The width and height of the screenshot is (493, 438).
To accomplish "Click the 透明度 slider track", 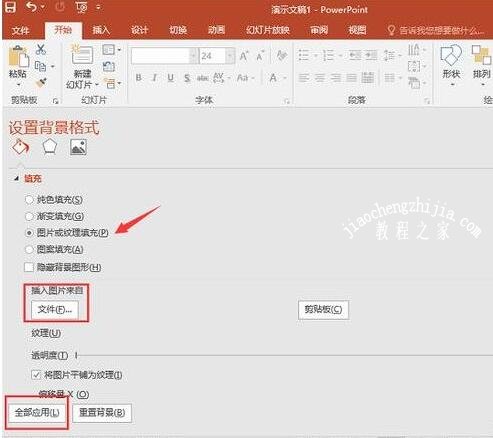I will tap(284, 356).
